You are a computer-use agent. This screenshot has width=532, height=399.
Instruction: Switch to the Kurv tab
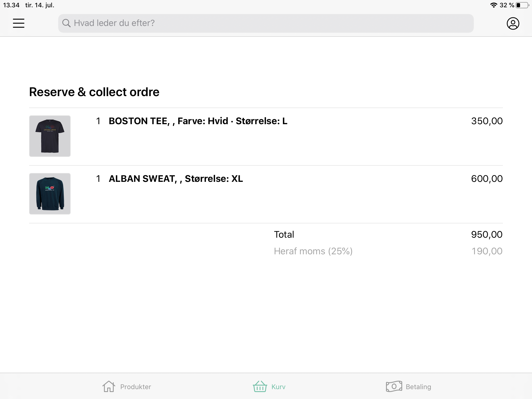click(x=278, y=387)
